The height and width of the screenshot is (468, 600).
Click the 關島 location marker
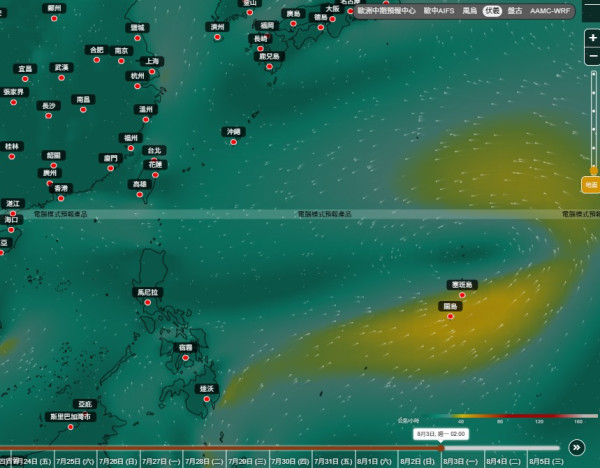(x=450, y=316)
